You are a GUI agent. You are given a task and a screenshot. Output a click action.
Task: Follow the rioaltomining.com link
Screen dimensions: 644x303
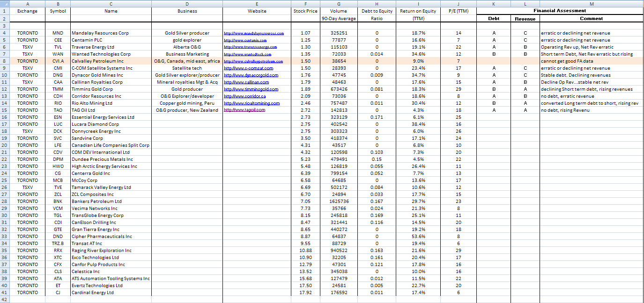click(x=252, y=103)
